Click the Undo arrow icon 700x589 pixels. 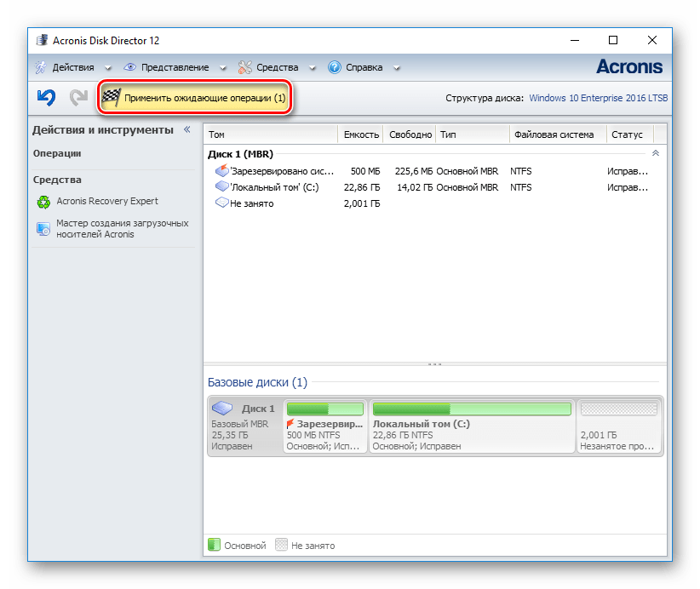(46, 98)
